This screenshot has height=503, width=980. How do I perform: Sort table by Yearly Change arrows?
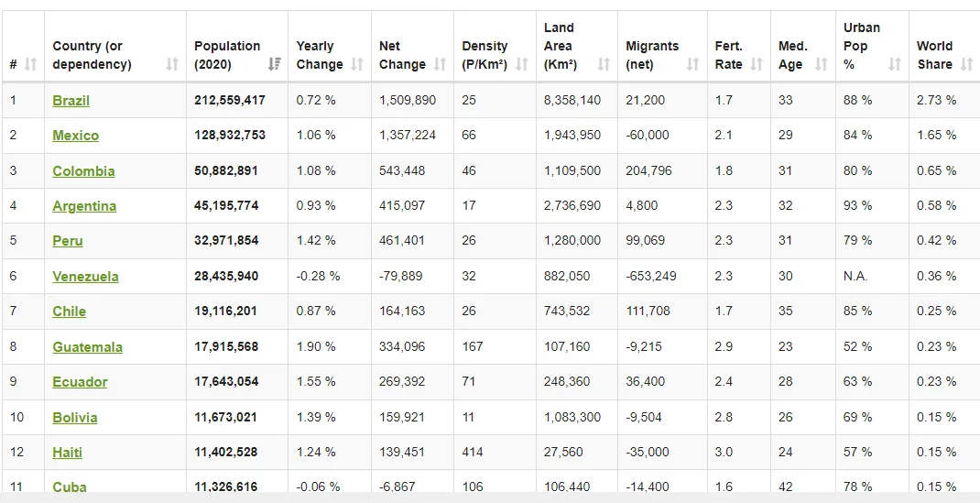[x=357, y=64]
